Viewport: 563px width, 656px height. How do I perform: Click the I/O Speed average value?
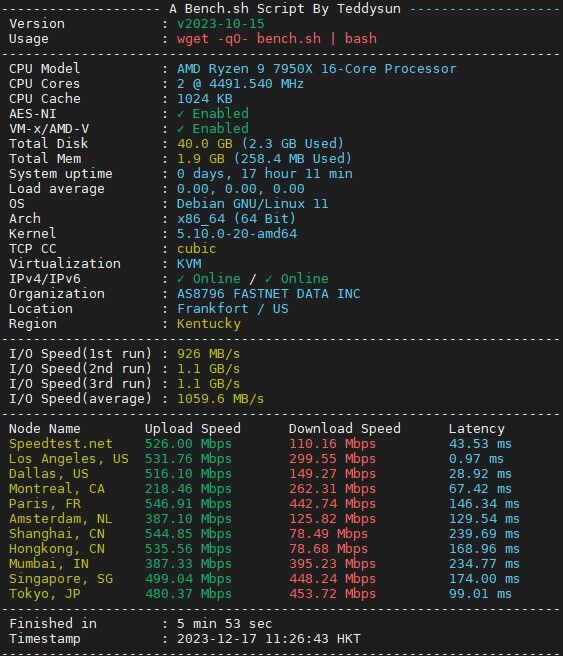(220, 399)
